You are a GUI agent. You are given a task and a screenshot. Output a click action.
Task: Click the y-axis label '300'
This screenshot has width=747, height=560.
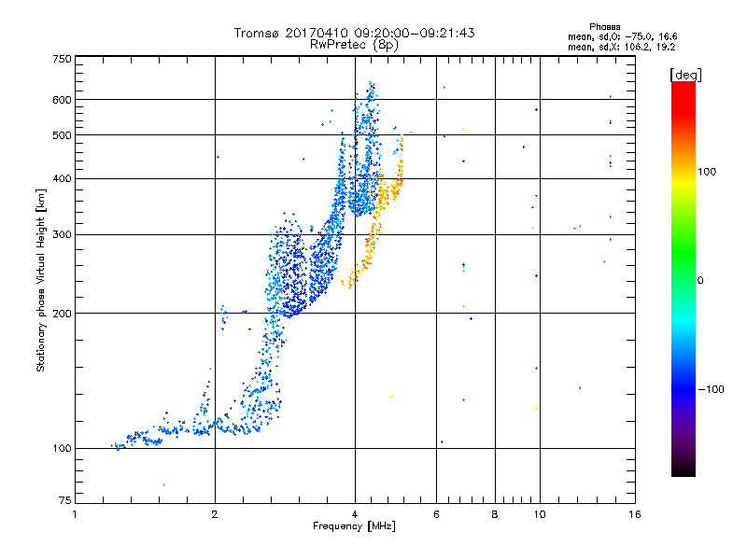62,235
